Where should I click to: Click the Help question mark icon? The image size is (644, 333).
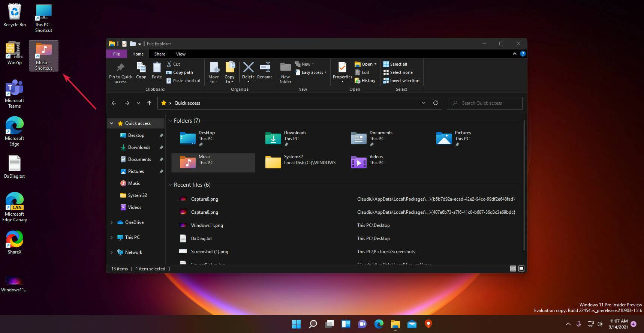(x=523, y=54)
